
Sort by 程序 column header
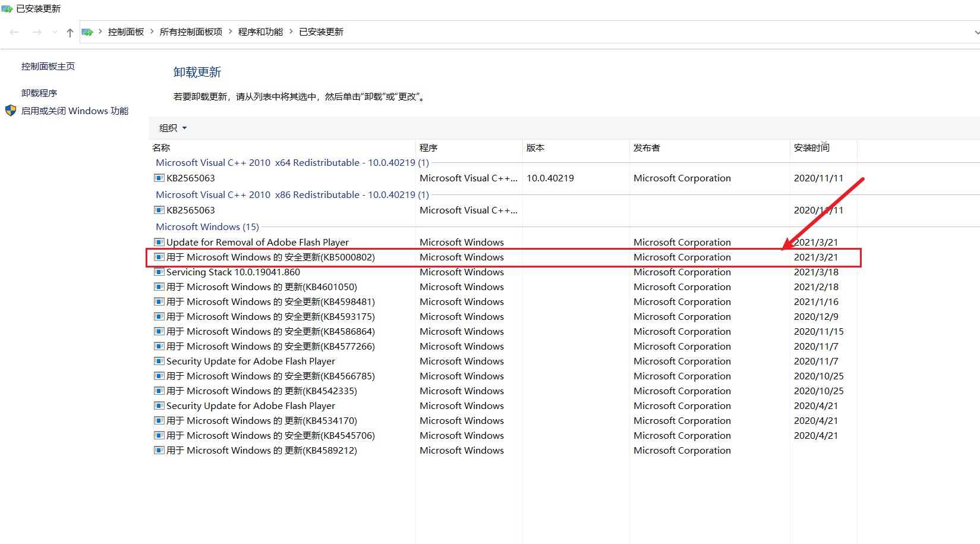(x=428, y=148)
